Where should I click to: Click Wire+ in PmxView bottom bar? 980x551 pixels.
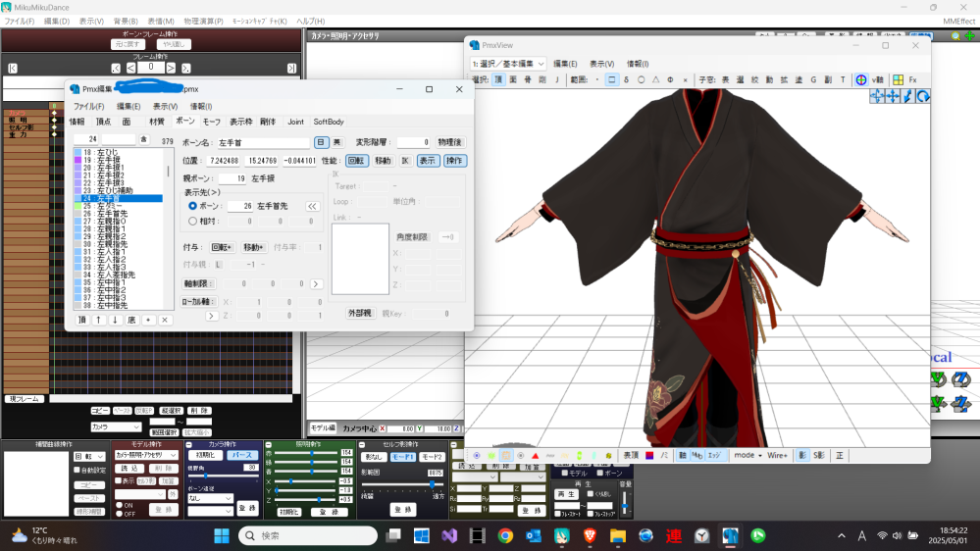[778, 456]
